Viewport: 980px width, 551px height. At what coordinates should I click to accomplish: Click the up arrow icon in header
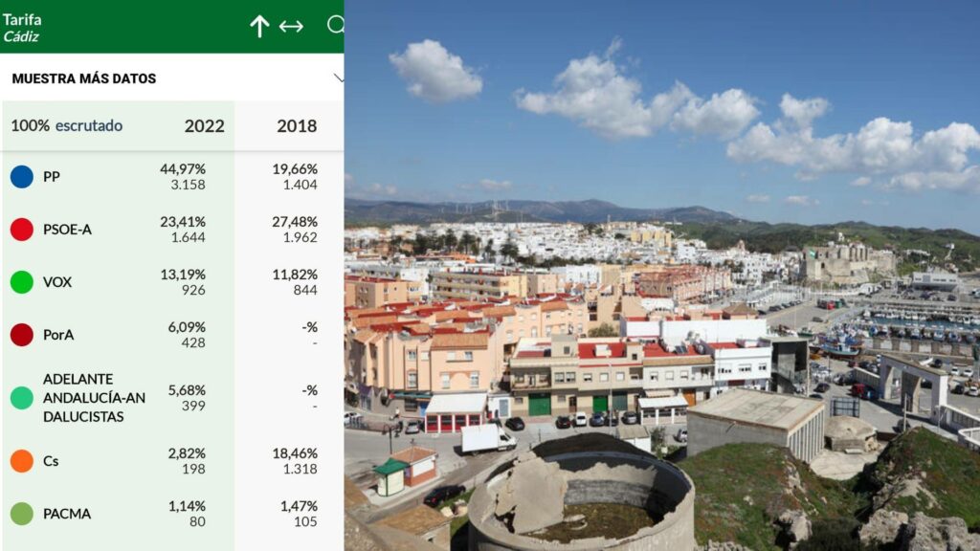point(259,27)
